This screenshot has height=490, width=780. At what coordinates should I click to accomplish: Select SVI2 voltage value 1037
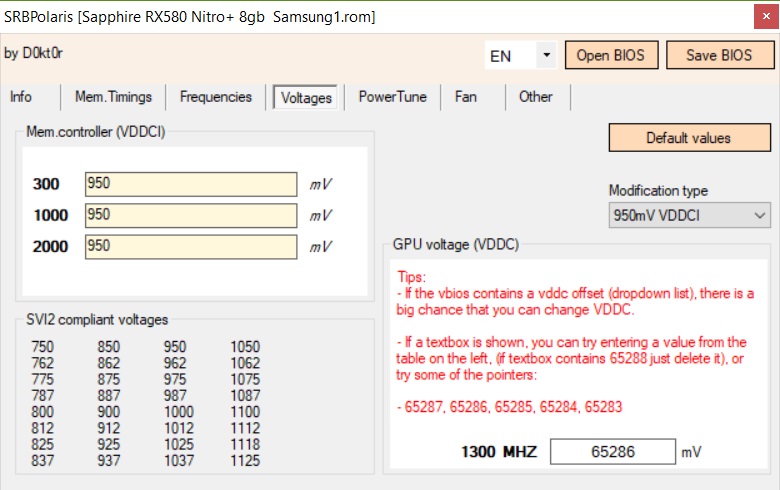[x=179, y=461]
